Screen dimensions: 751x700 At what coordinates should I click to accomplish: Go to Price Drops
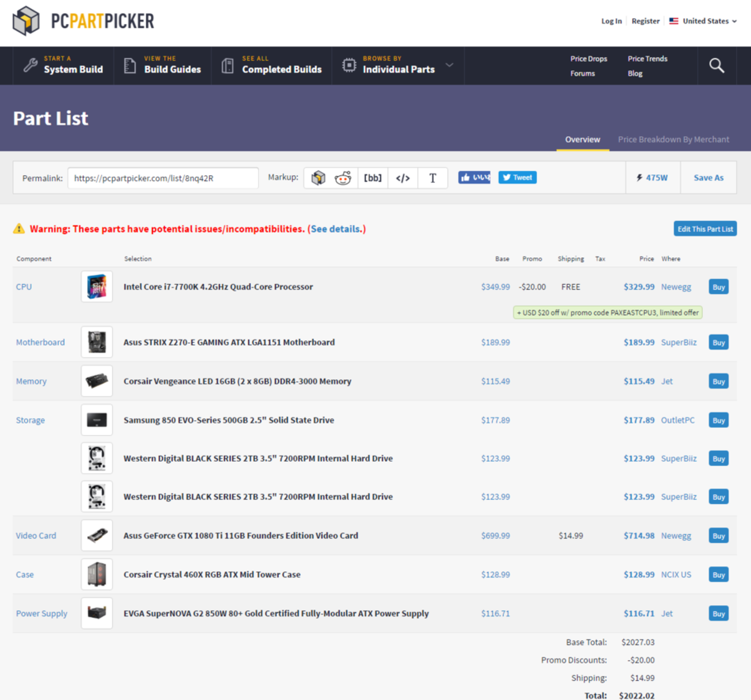pyautogui.click(x=589, y=58)
